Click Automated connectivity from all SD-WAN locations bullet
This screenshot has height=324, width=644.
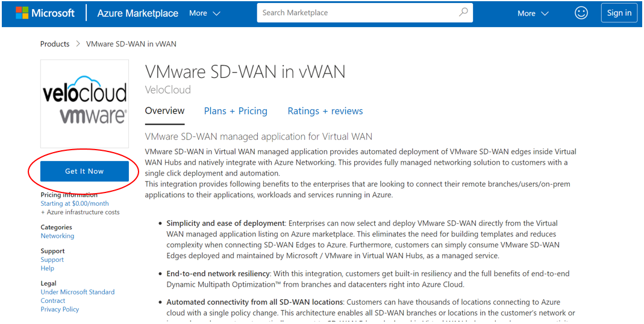(x=255, y=302)
